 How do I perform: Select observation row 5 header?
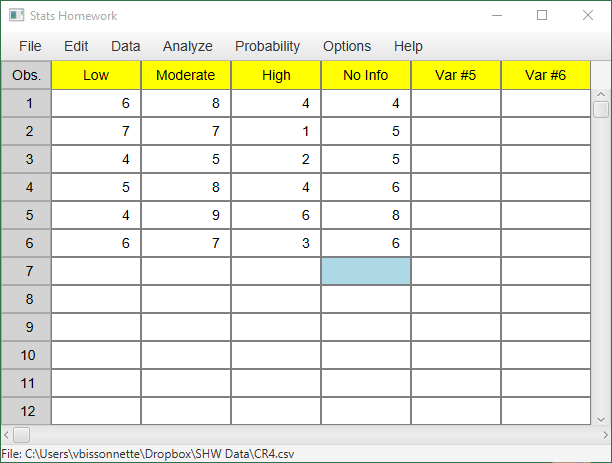[26, 215]
